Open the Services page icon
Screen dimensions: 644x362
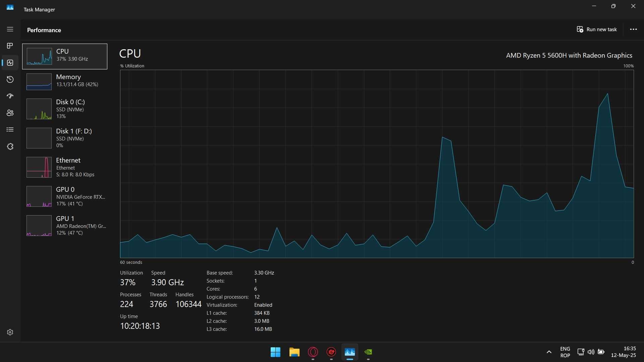pos(10,146)
